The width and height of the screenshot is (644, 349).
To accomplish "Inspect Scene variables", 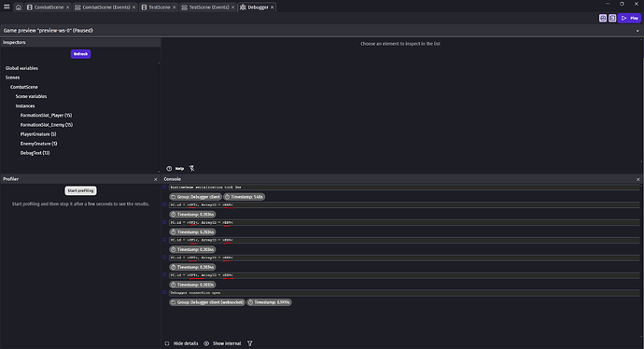I will point(31,96).
